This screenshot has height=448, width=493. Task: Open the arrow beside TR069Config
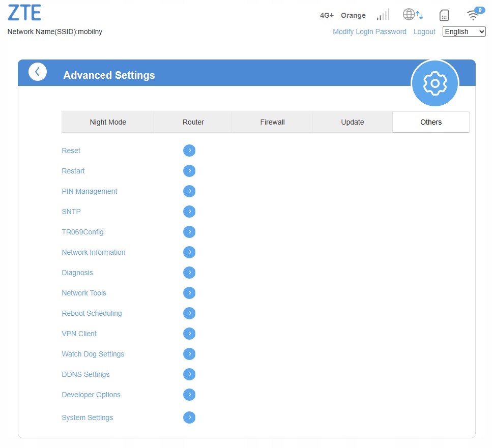point(189,232)
